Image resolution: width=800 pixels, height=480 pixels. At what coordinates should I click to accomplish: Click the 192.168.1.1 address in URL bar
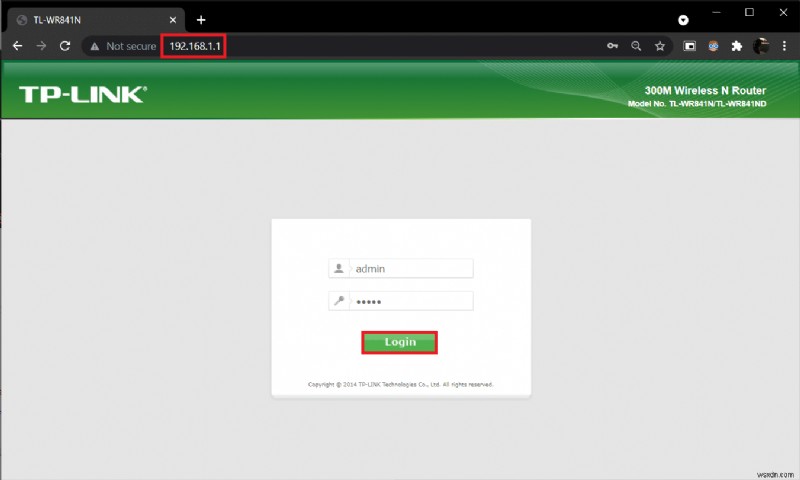click(x=194, y=46)
